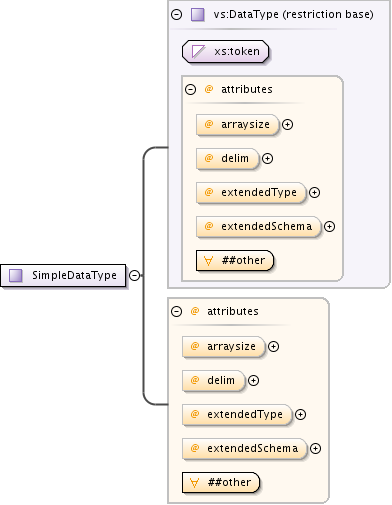Click the upper 'attributes' header label

coord(247,89)
